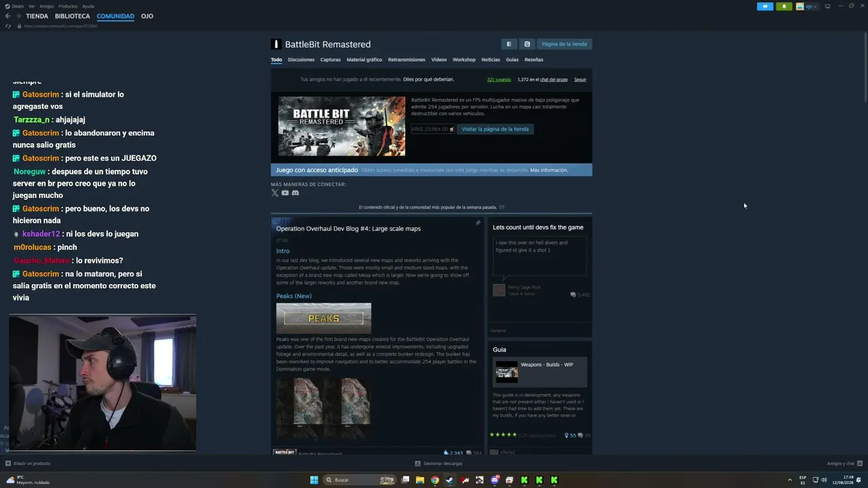868x488 pixels.
Task: Open 'Operation Overhaul Dev Blog #4' post title
Action: (x=349, y=228)
